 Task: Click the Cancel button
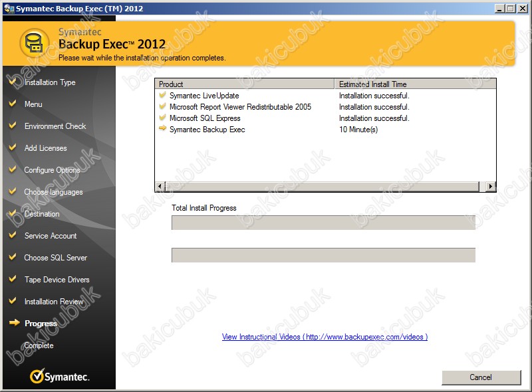coord(481,377)
